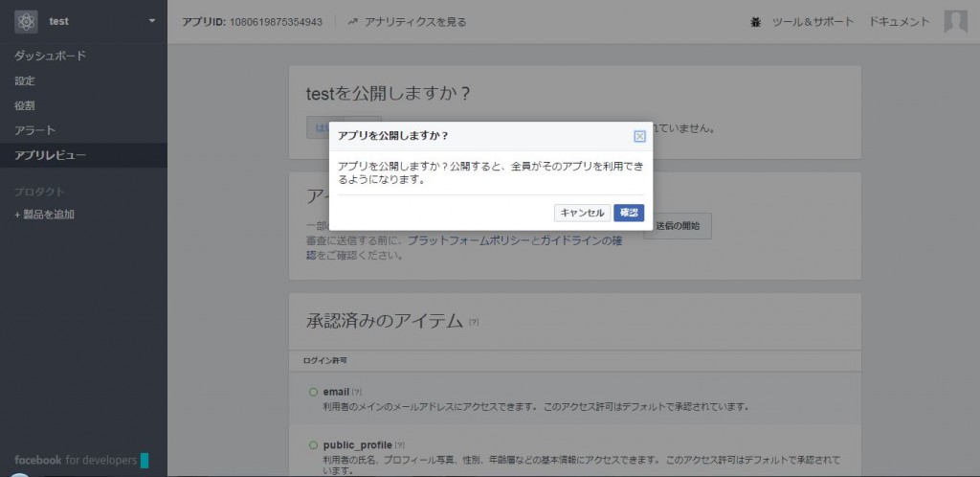Go to 設定 in the sidebar
The image size is (980, 477).
25,80
